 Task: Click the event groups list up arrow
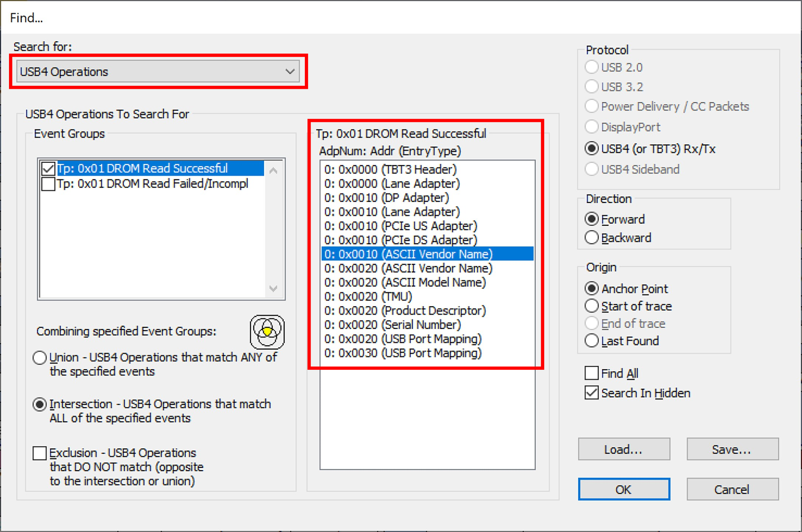tap(273, 171)
